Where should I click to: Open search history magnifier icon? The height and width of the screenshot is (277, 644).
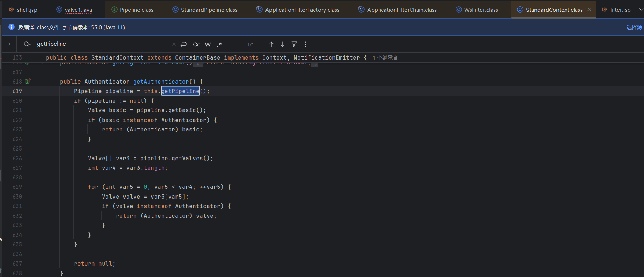pyautogui.click(x=27, y=44)
